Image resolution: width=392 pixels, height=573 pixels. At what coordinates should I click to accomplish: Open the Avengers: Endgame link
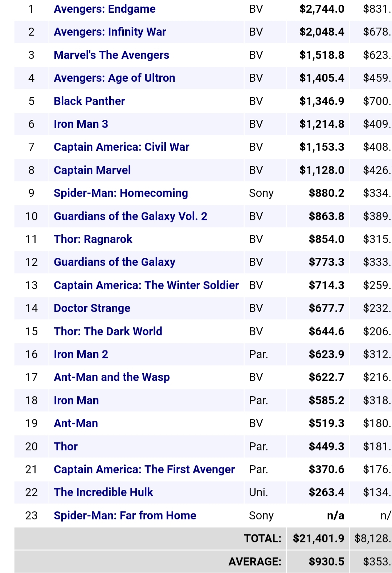coord(105,9)
